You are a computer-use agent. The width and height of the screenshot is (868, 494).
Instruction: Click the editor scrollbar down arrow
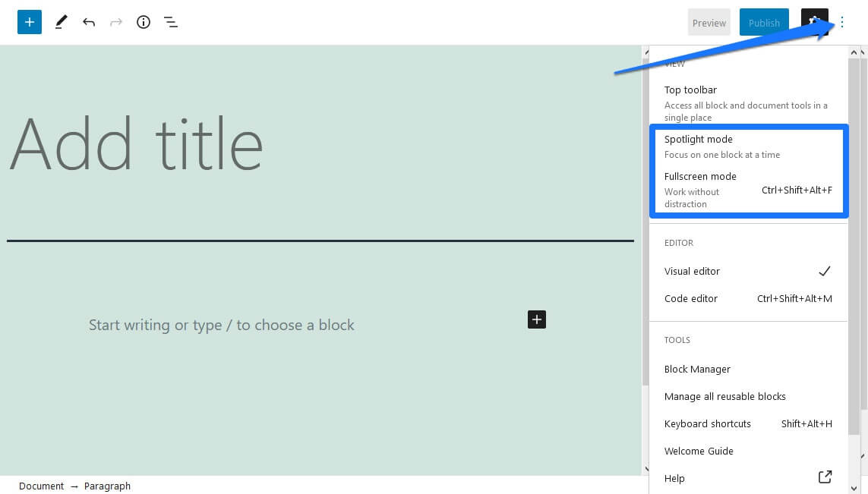646,468
